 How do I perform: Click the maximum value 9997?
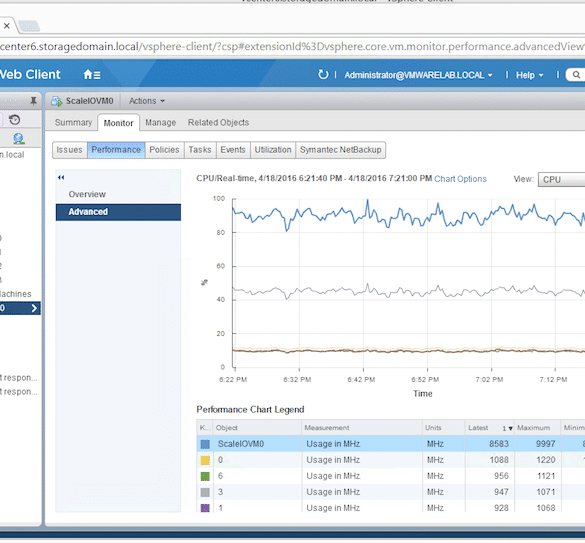click(x=545, y=444)
